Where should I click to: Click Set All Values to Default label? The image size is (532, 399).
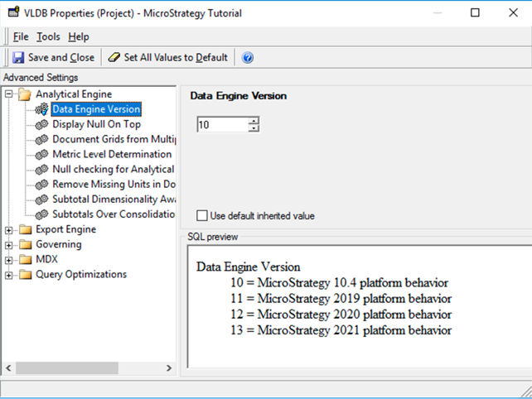point(175,58)
